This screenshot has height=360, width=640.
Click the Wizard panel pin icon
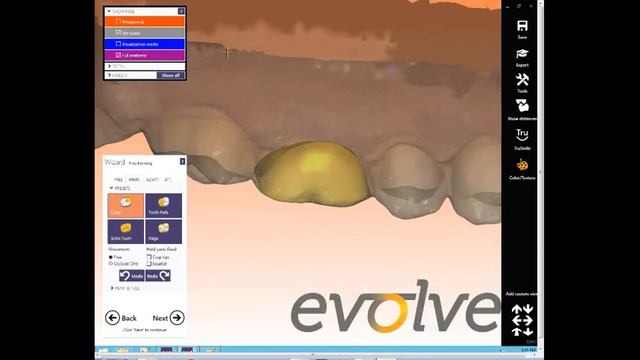[x=182, y=162]
